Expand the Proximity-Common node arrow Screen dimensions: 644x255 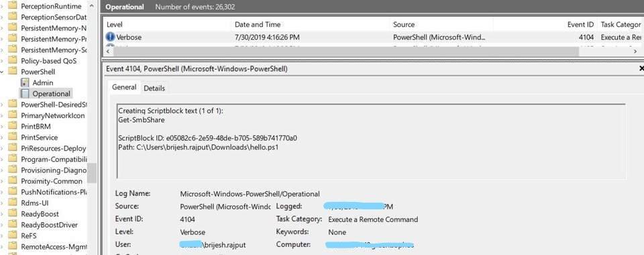point(3,181)
